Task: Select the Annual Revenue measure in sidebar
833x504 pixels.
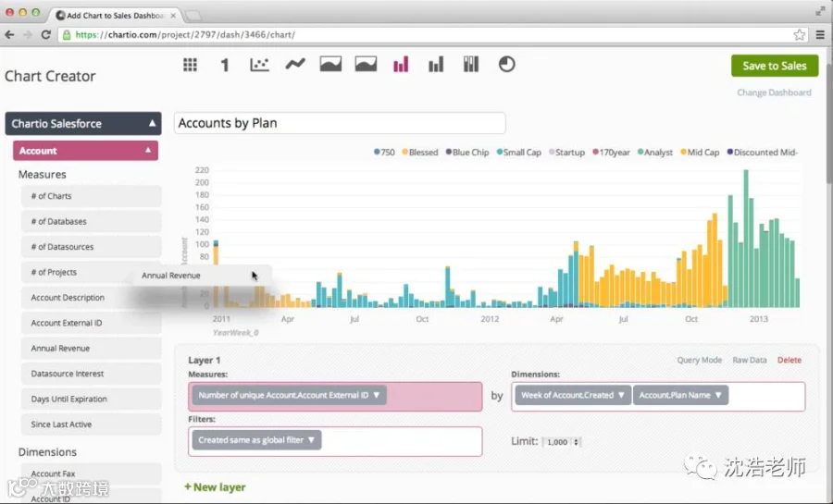Action: point(91,349)
